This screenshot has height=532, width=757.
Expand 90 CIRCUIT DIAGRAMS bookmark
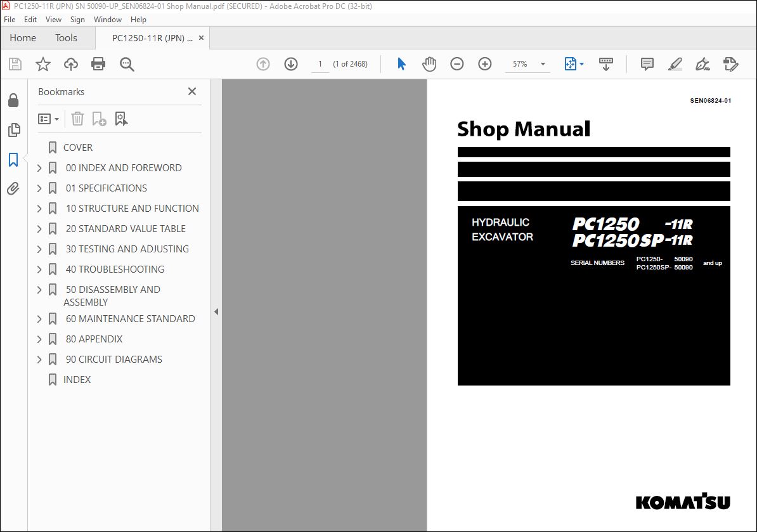pos(39,360)
